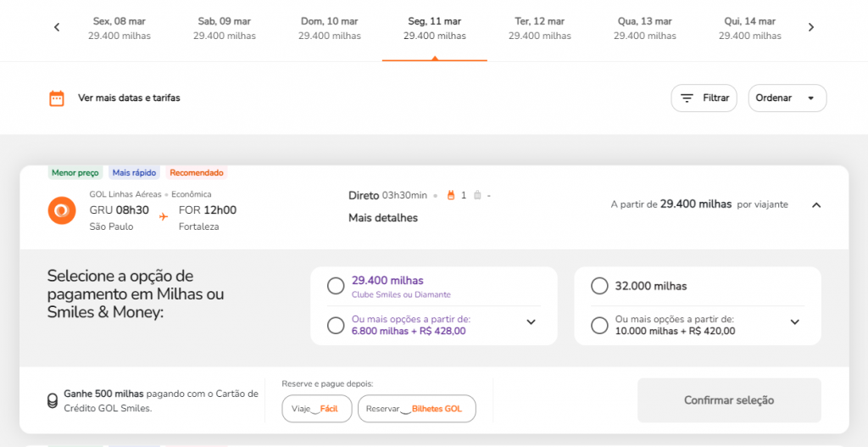Click the checked luggage icon
Image resolution: width=868 pixels, height=447 pixels.
click(477, 195)
